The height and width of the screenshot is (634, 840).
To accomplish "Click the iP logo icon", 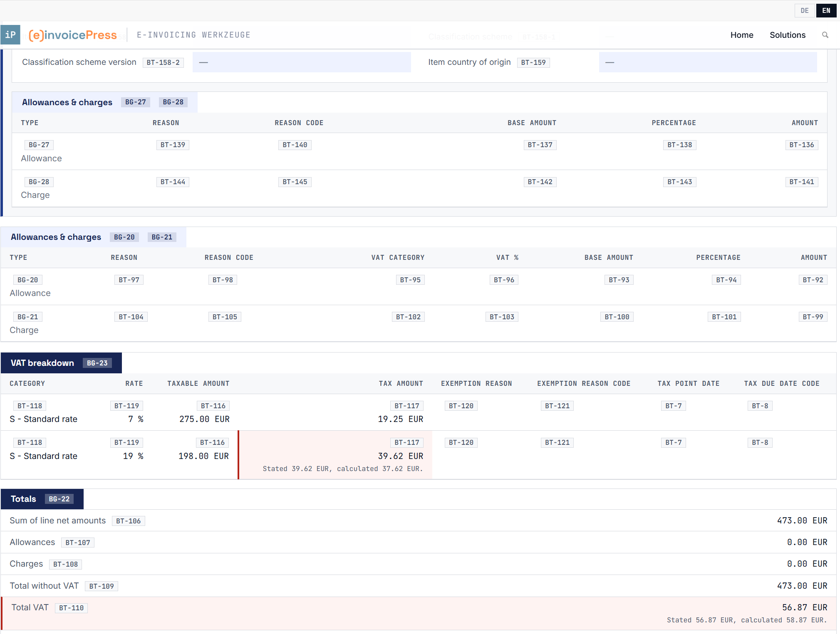I will tap(10, 35).
